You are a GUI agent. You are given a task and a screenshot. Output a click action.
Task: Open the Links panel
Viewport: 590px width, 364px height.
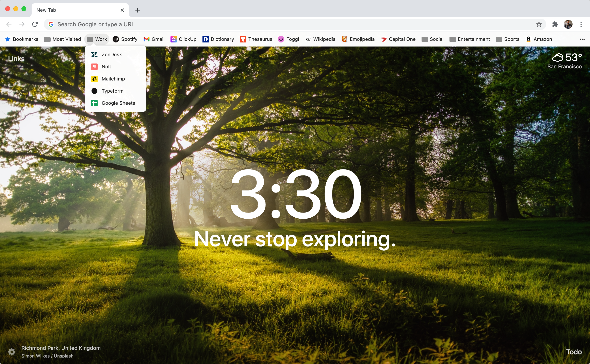[x=16, y=59]
